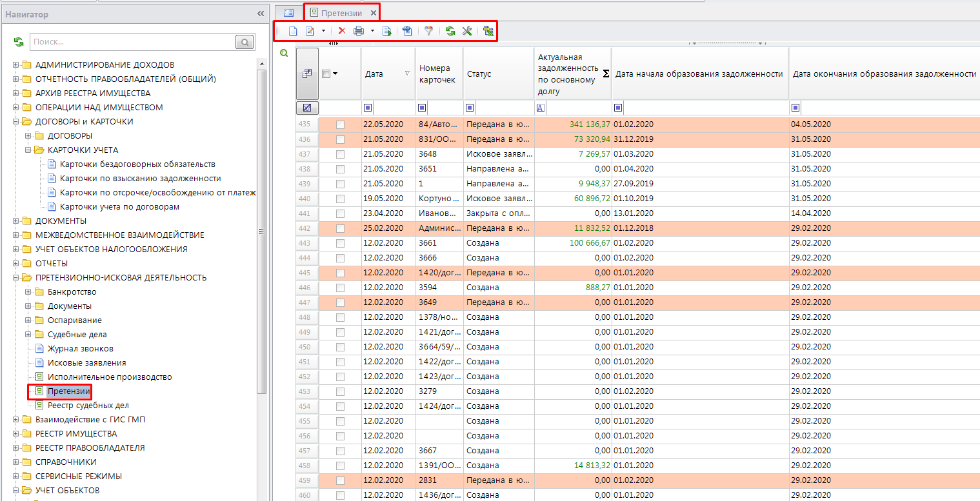This screenshot has width=980, height=501.
Task: Expand the СПРАВОЧНИКИ folder
Action: tap(16, 462)
